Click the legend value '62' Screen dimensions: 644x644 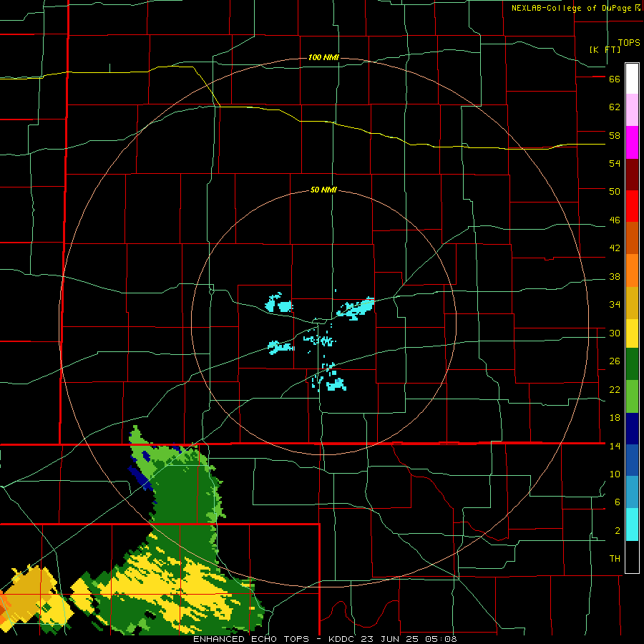pyautogui.click(x=615, y=107)
